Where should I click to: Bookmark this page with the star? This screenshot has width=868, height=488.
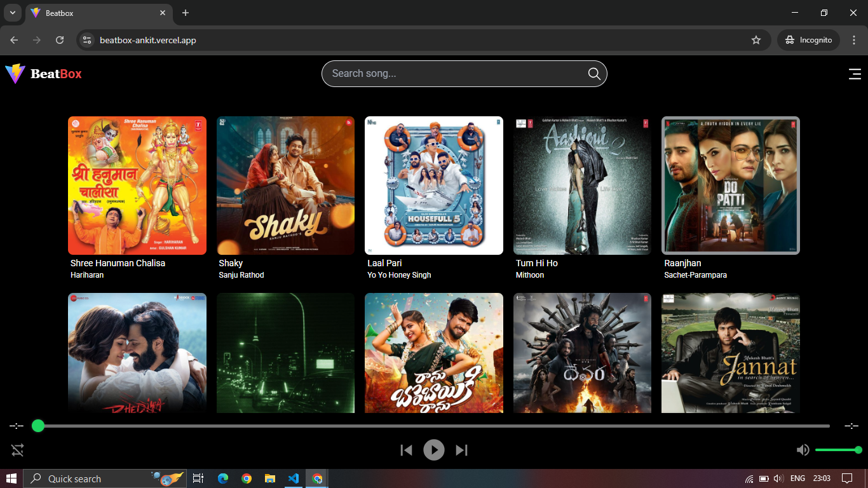756,40
